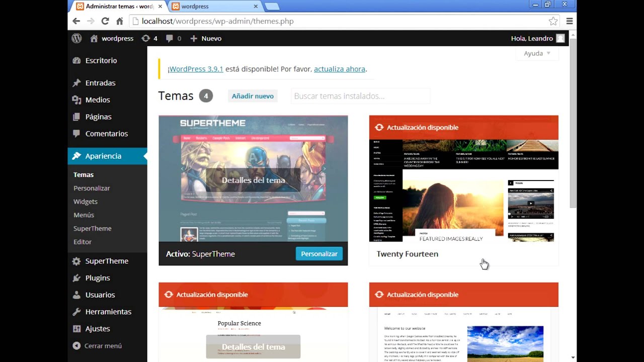Click the Páginas pages icon
The width and height of the screenshot is (644, 362).
[x=76, y=117]
